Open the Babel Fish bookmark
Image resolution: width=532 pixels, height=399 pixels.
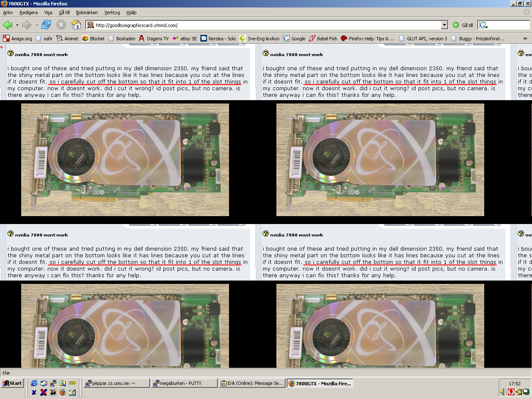[x=323, y=38]
